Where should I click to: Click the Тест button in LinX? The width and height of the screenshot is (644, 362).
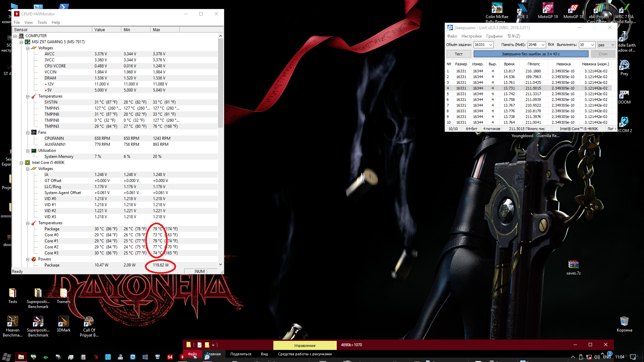pos(459,54)
